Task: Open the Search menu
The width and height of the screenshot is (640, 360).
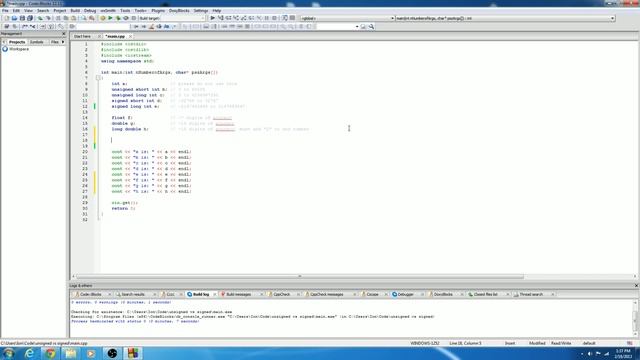Action: pyautogui.click(x=43, y=11)
